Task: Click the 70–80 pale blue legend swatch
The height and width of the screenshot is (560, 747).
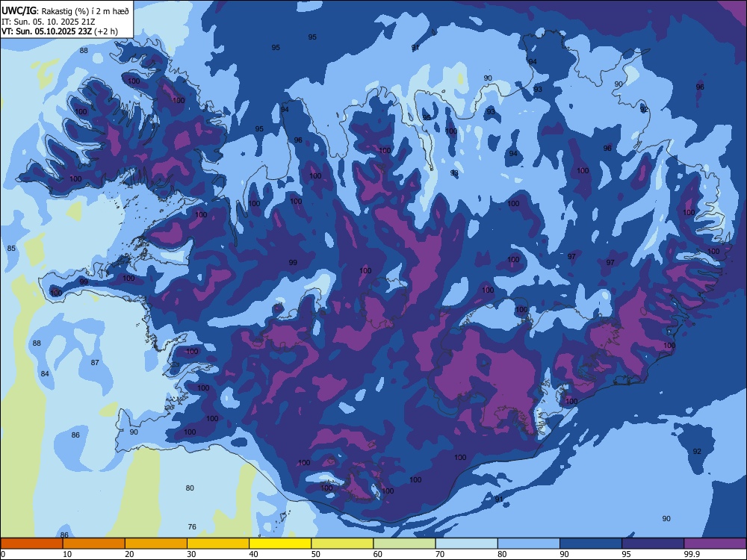Action: click(x=466, y=544)
